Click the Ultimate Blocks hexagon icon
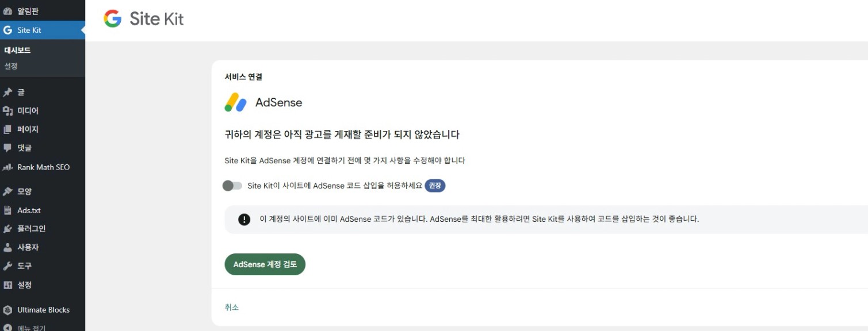868x331 pixels. pos(7,310)
